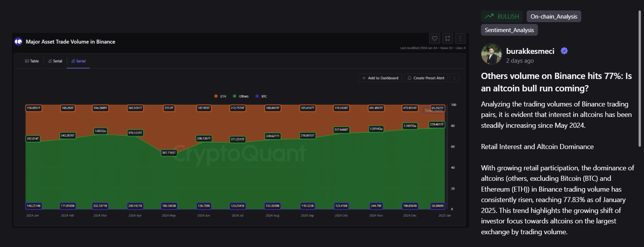Click the chart title Major Asset Trade Volume
The width and height of the screenshot is (644, 247).
(x=70, y=42)
